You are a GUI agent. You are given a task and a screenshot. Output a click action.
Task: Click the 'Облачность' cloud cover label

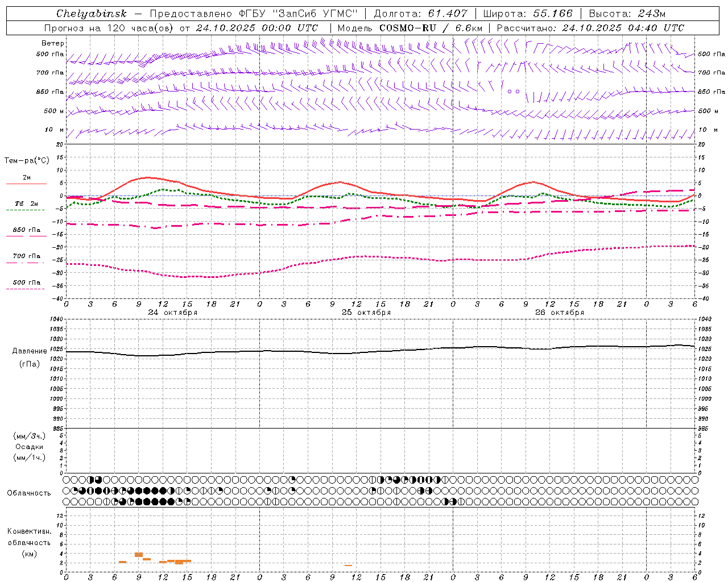coord(29,493)
